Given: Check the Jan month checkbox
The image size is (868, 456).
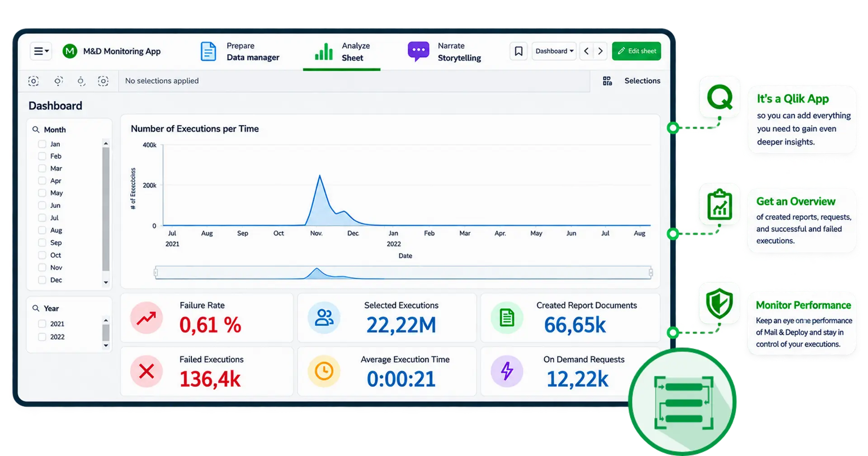Looking at the screenshot, I should (x=42, y=144).
